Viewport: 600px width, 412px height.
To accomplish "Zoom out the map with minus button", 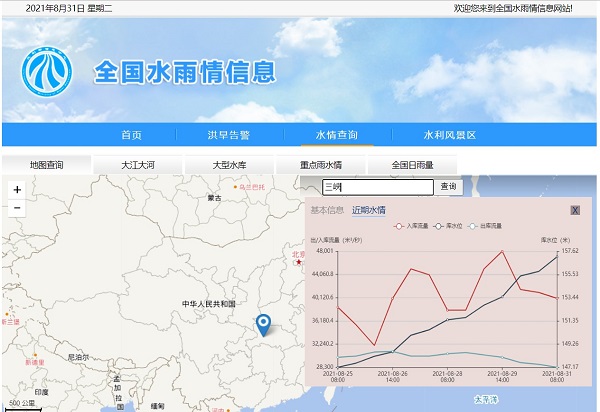I will [x=17, y=208].
